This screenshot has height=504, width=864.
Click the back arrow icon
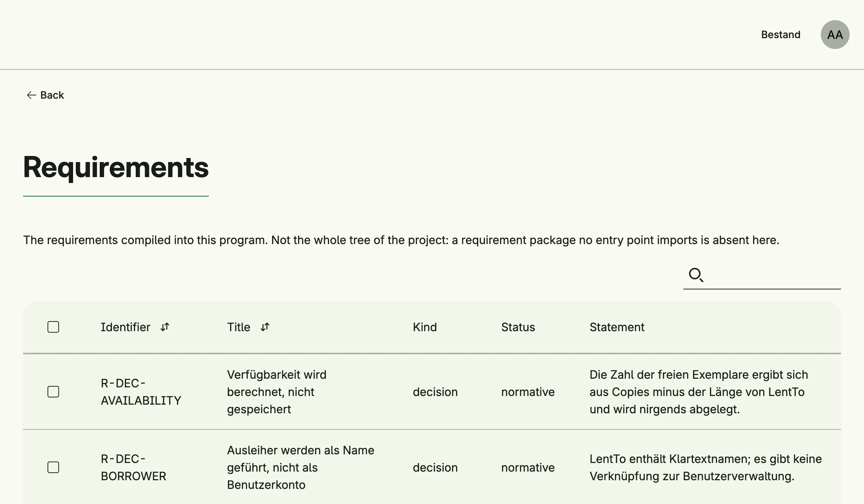[x=32, y=95]
